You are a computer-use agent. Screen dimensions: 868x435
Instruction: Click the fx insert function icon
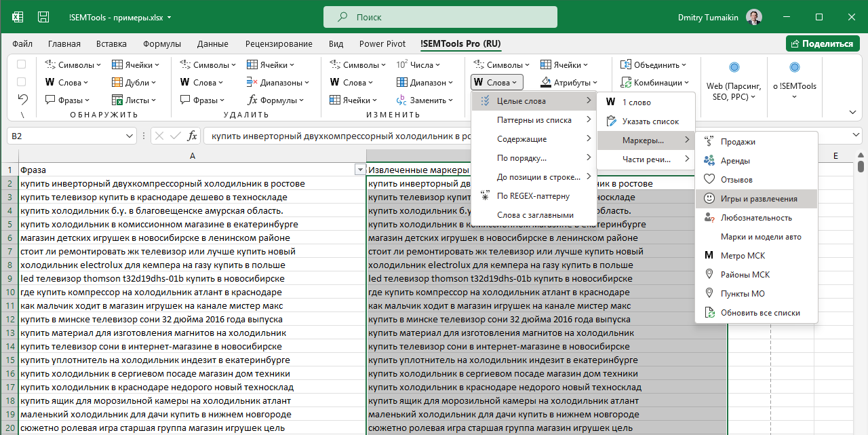tap(193, 136)
